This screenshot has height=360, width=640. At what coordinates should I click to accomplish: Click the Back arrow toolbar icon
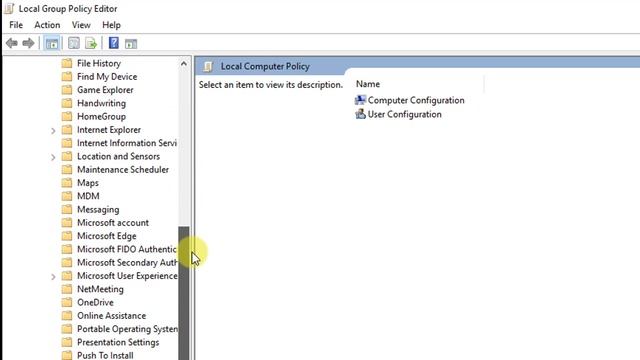coord(12,43)
